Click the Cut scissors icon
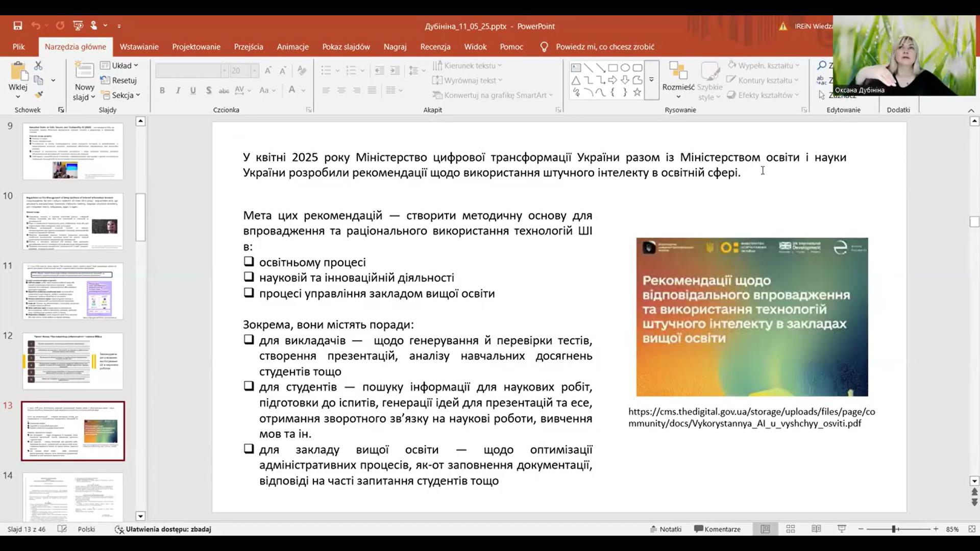980x551 pixels. click(x=38, y=66)
